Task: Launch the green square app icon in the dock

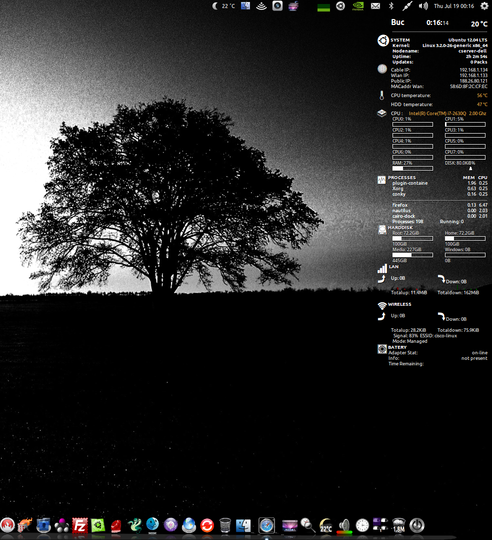Action: pyautogui.click(x=98, y=525)
